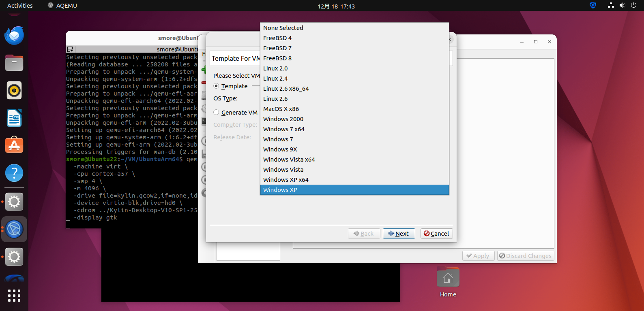
Task: Click the "-machine virt \" terminal line
Action: coord(101,166)
